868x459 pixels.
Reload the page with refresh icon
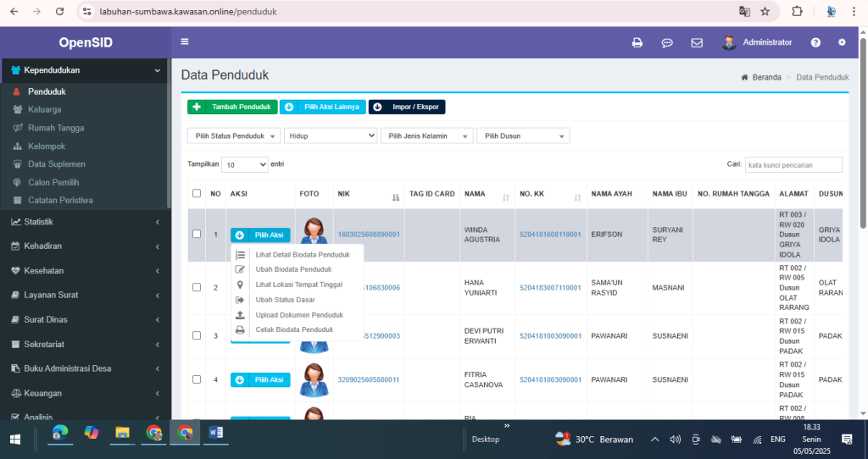[x=60, y=11]
